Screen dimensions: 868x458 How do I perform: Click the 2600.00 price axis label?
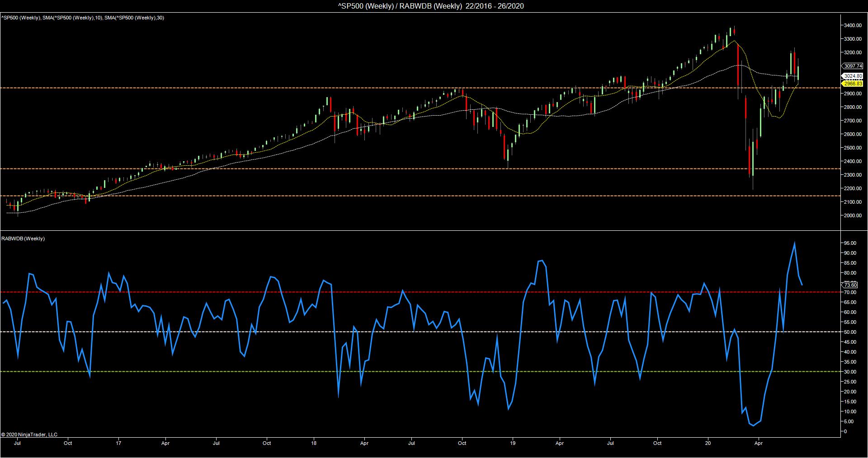click(x=852, y=134)
